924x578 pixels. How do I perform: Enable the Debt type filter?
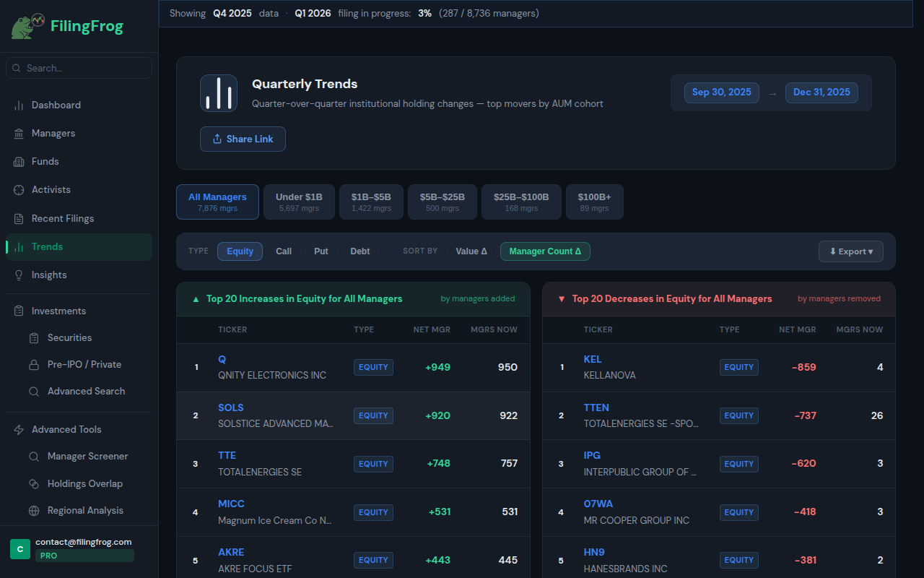359,251
